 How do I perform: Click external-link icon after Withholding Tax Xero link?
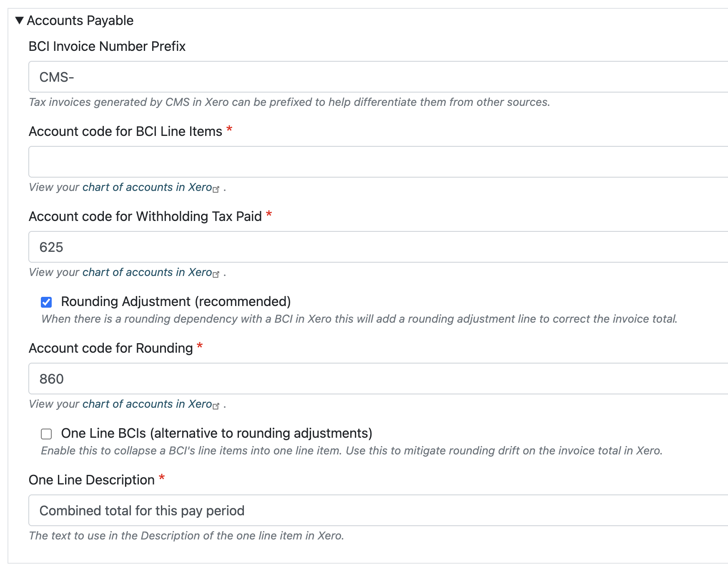(x=216, y=274)
